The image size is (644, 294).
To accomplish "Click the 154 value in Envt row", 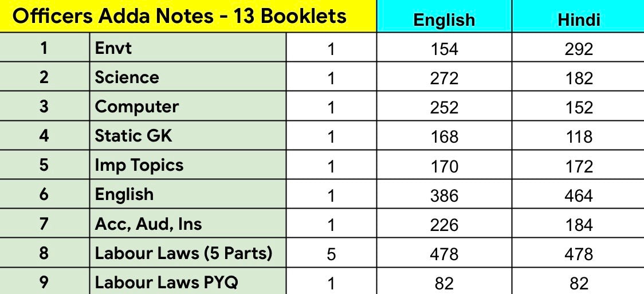I will point(444,49).
